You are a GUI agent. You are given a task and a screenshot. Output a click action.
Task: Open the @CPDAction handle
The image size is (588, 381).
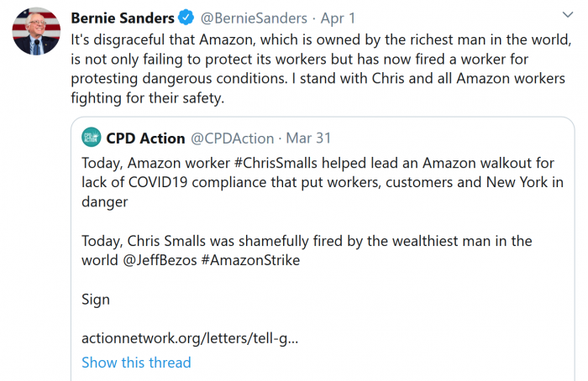point(232,138)
